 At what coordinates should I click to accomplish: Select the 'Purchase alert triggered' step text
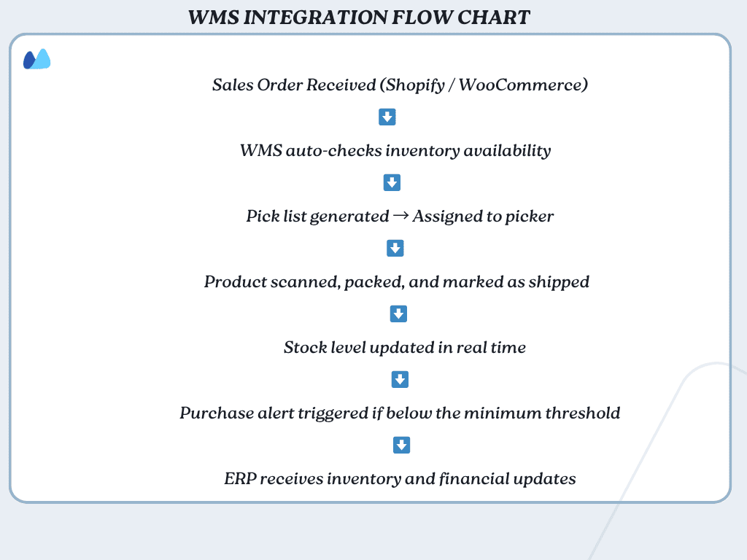(400, 413)
